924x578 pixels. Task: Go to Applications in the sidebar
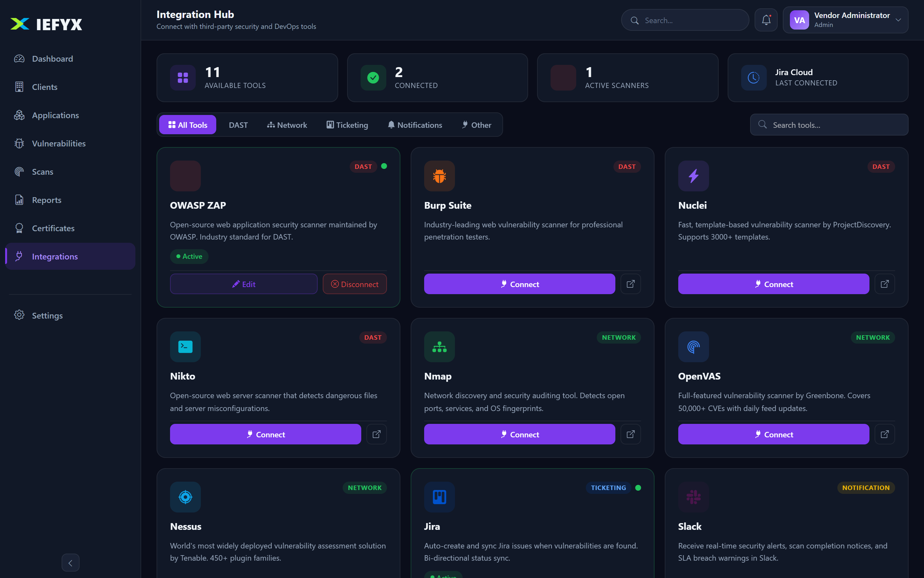[x=70, y=116]
